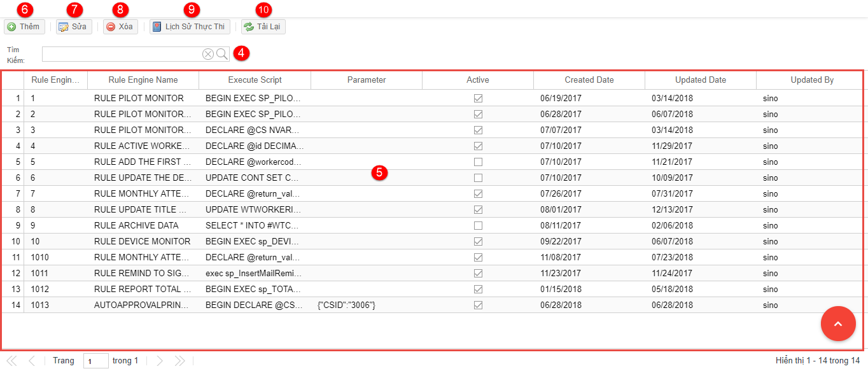The width and height of the screenshot is (868, 371).
Task: Jump to last page arrow
Action: (180, 361)
